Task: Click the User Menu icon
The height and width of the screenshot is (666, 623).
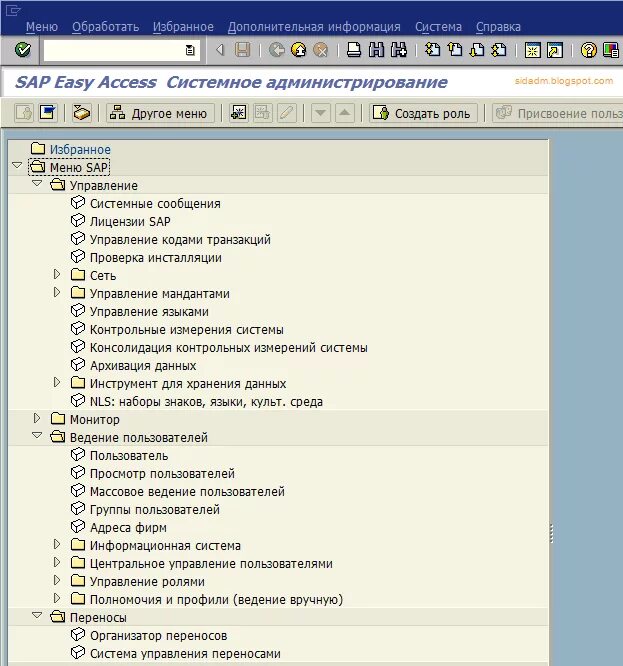Action: (24, 113)
